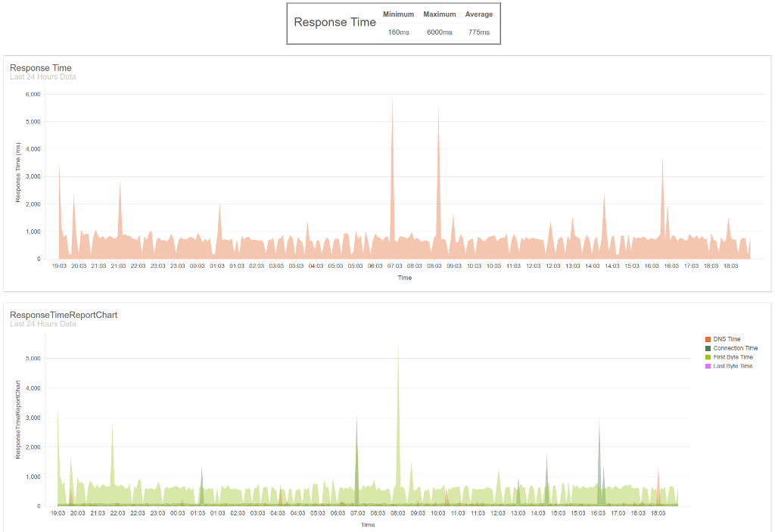Click the Response Time chart title
Screen dimensions: 775x532
[41, 67]
